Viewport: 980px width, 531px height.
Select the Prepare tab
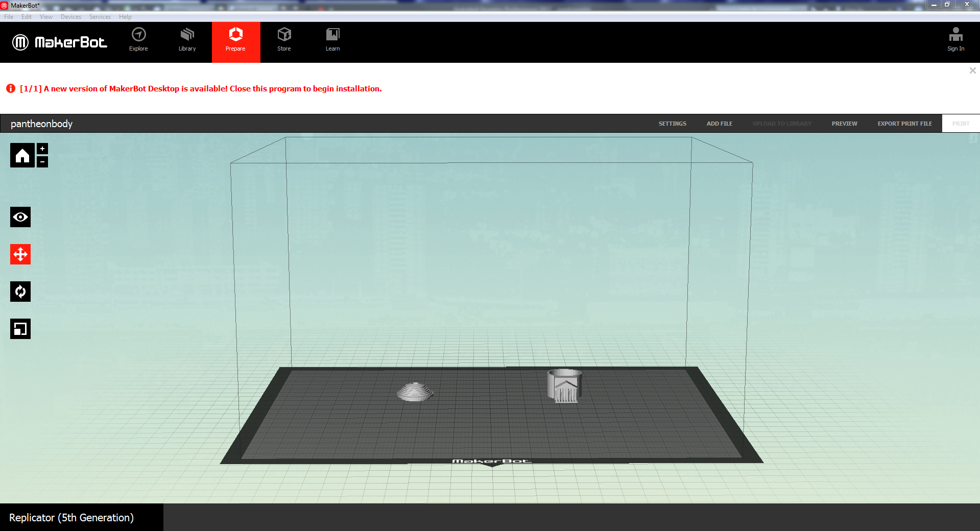(x=236, y=42)
